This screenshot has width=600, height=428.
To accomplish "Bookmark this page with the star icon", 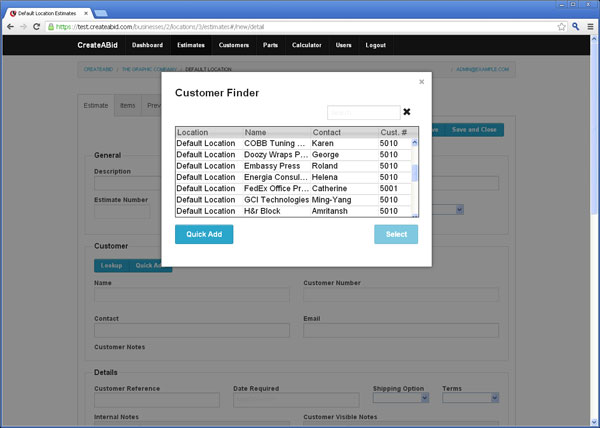I will pyautogui.click(x=562, y=26).
